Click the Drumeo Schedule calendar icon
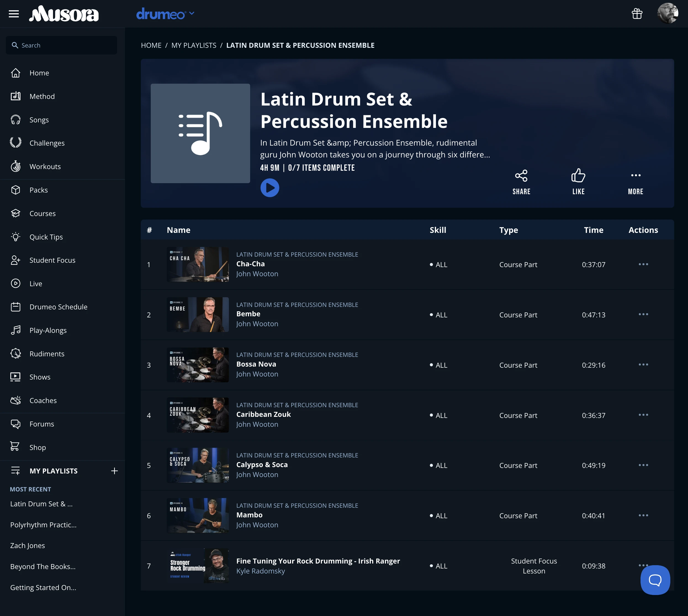The width and height of the screenshot is (688, 616). [15, 307]
